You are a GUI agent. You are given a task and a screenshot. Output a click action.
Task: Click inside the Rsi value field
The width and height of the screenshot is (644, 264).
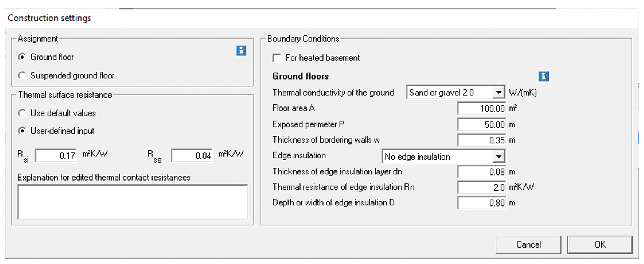point(56,155)
